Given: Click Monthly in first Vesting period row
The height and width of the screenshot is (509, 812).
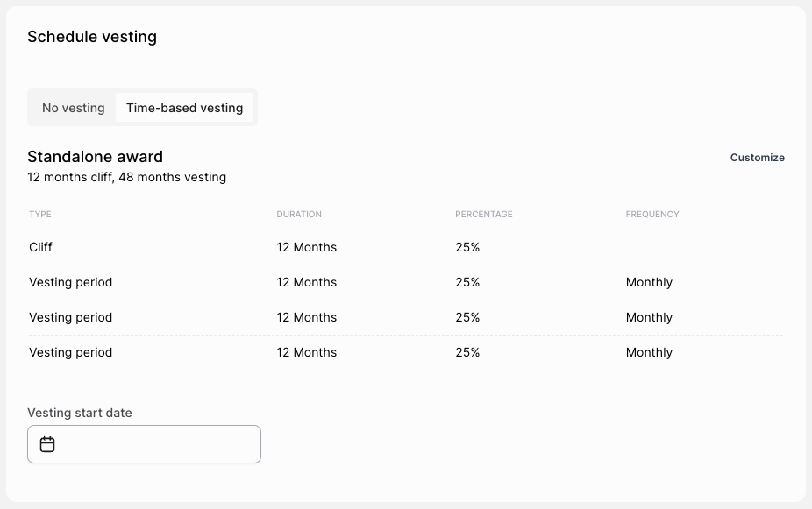Looking at the screenshot, I should tap(649, 282).
